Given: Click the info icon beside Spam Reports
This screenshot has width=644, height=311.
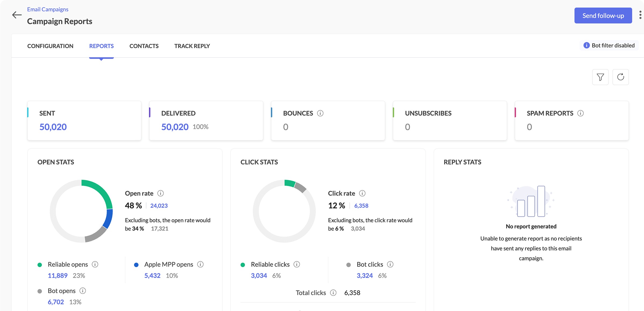Looking at the screenshot, I should coord(580,113).
